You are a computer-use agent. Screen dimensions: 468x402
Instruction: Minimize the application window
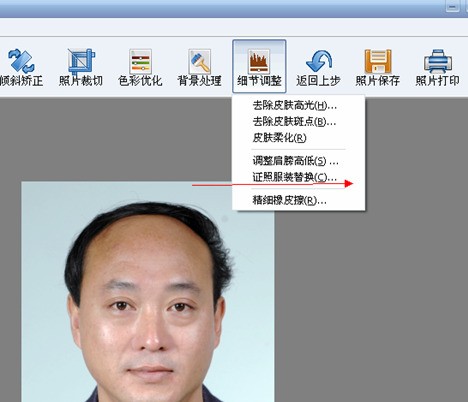(x=453, y=6)
